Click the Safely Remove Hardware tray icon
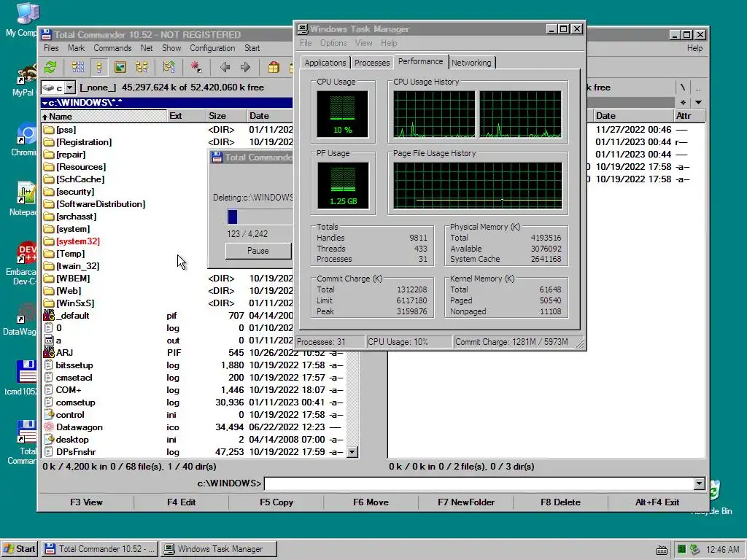 point(695,550)
